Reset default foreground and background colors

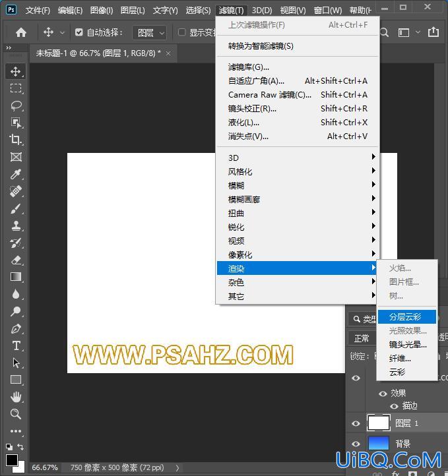(9, 447)
